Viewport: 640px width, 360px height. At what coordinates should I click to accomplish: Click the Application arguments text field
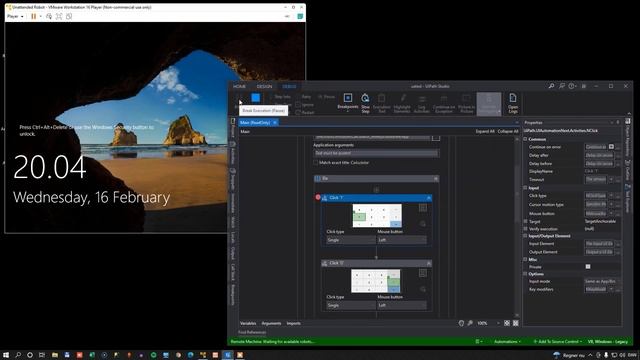point(376,153)
